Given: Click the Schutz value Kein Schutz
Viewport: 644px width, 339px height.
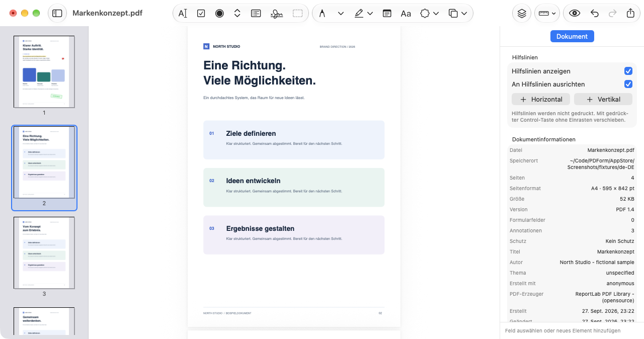Looking at the screenshot, I should [x=620, y=241].
